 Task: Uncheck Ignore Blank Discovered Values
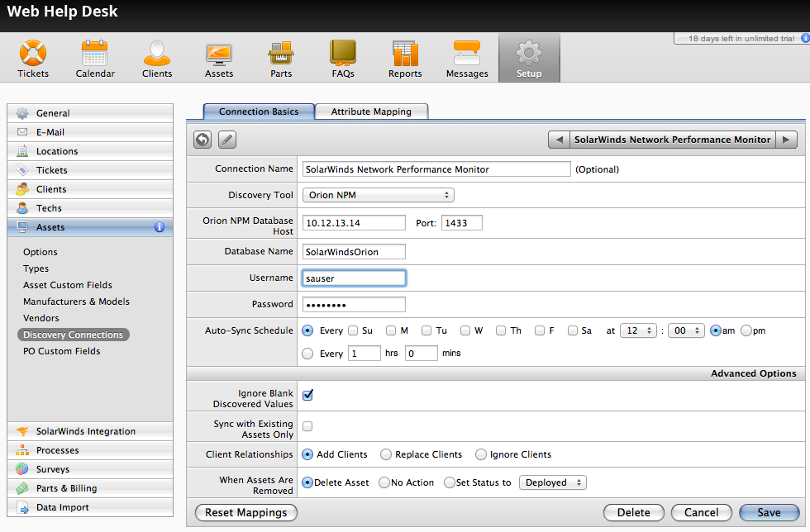click(x=307, y=395)
